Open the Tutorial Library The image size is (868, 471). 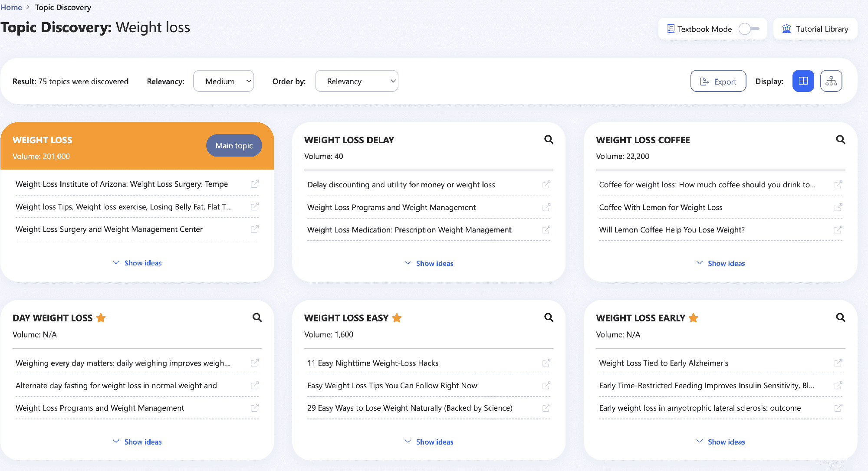coord(815,29)
